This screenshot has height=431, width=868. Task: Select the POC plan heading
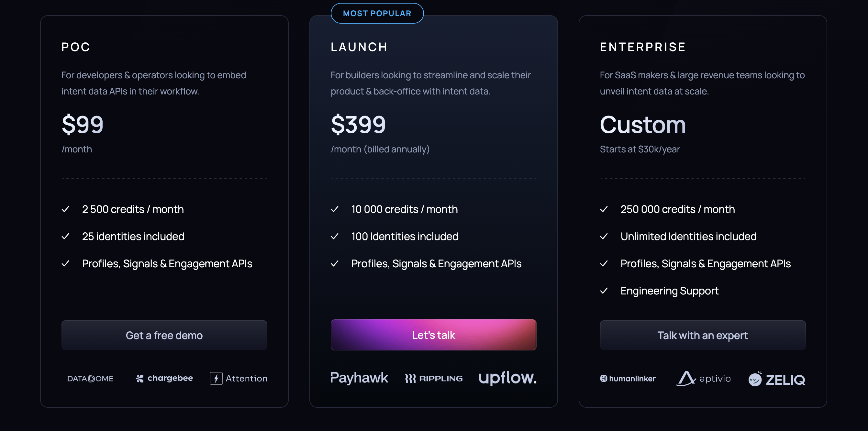click(x=76, y=47)
